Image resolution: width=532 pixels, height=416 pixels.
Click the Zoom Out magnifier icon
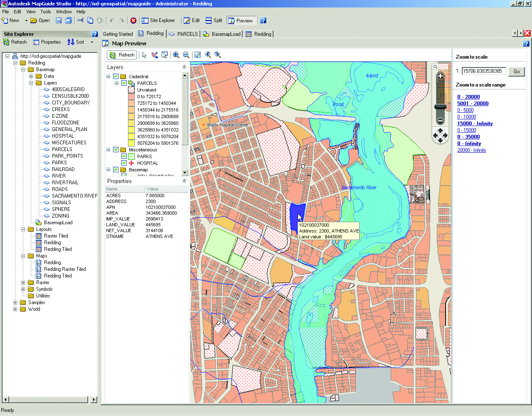pyautogui.click(x=186, y=55)
